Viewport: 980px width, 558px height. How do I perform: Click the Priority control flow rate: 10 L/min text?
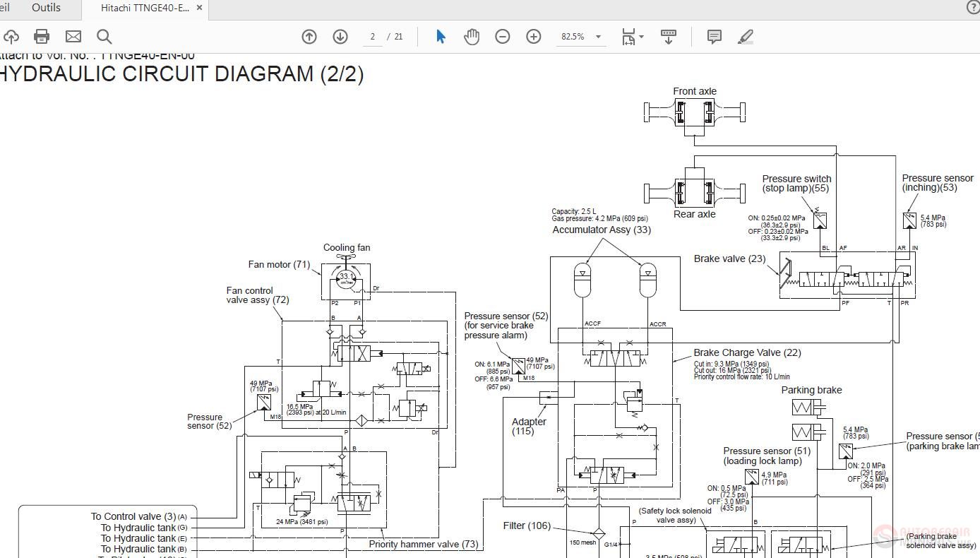(741, 377)
